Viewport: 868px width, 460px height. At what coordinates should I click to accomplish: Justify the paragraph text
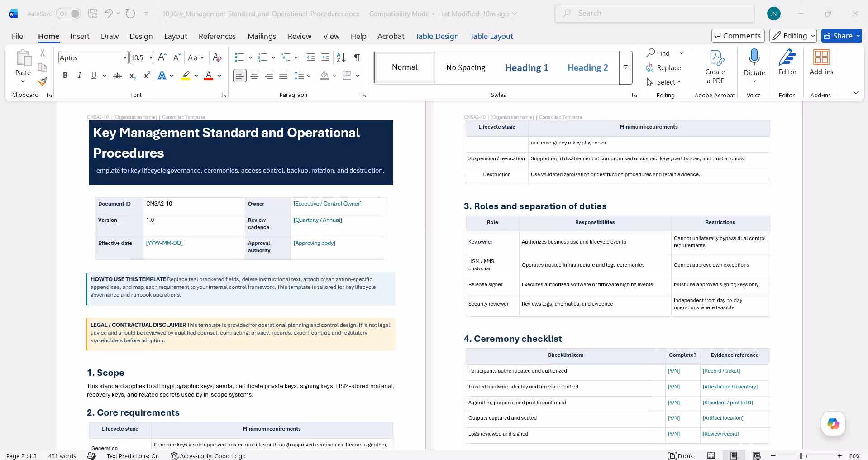[283, 76]
